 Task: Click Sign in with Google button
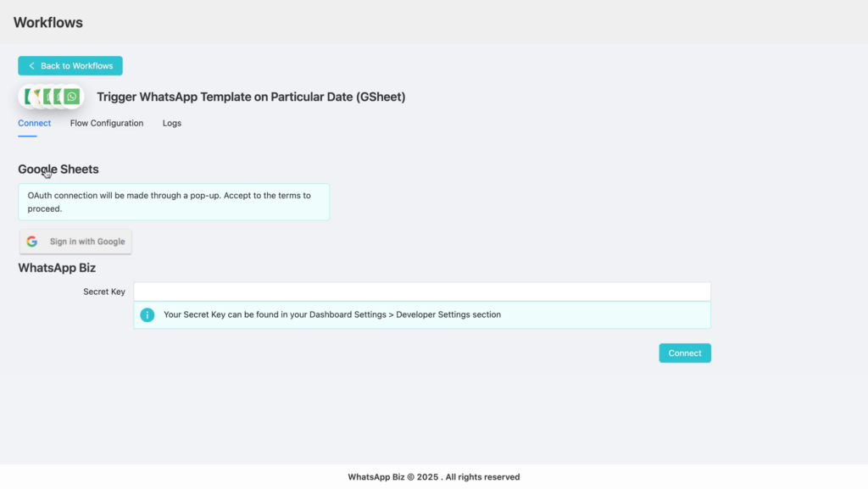pos(75,242)
